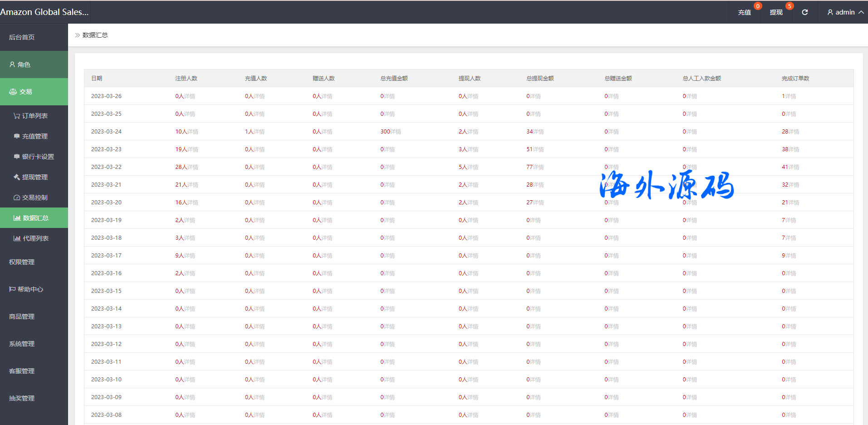Open the 充值管理 sidebar menu item
The height and width of the screenshot is (425, 868).
click(34, 136)
